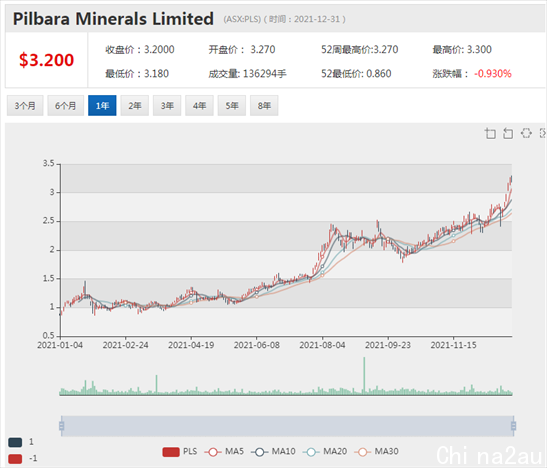Click the tallest green volume bar

click(x=364, y=376)
